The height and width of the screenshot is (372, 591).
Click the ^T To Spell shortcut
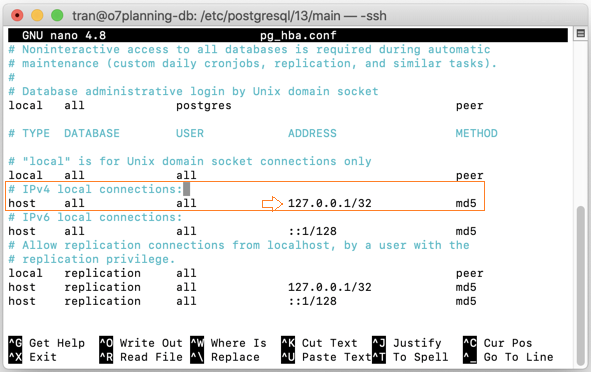point(410,357)
